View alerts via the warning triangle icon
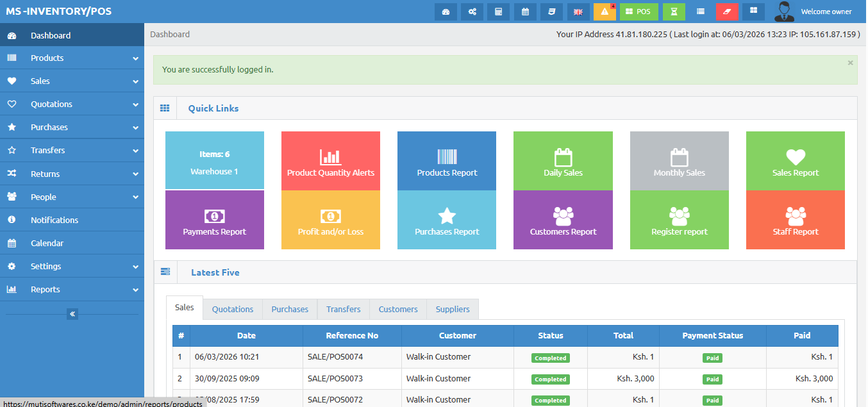The width and height of the screenshot is (868, 407). tap(605, 12)
